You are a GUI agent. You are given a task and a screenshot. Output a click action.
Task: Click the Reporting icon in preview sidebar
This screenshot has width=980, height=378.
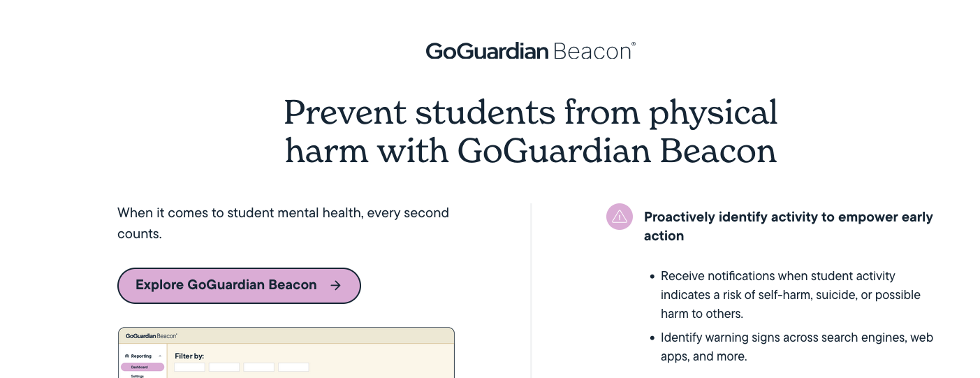(126, 356)
